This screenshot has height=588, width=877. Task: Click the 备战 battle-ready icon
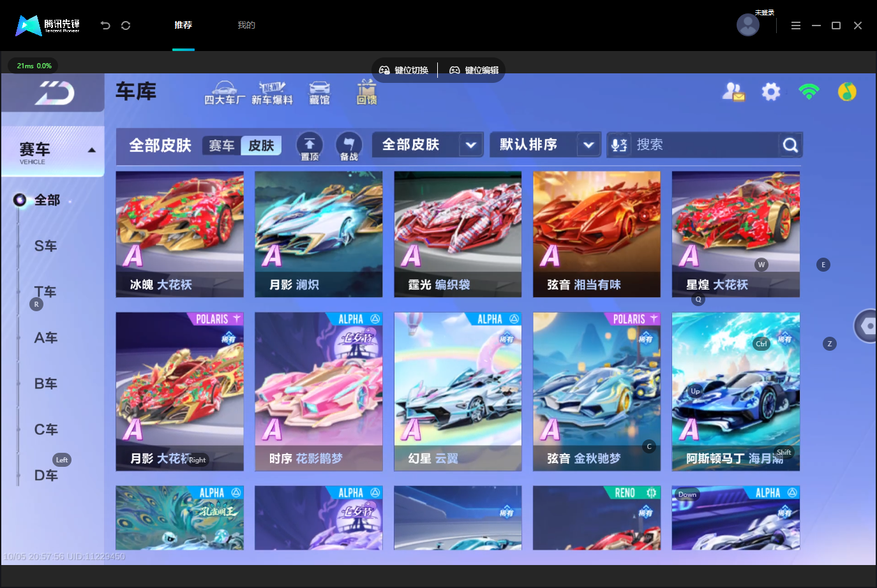point(349,146)
